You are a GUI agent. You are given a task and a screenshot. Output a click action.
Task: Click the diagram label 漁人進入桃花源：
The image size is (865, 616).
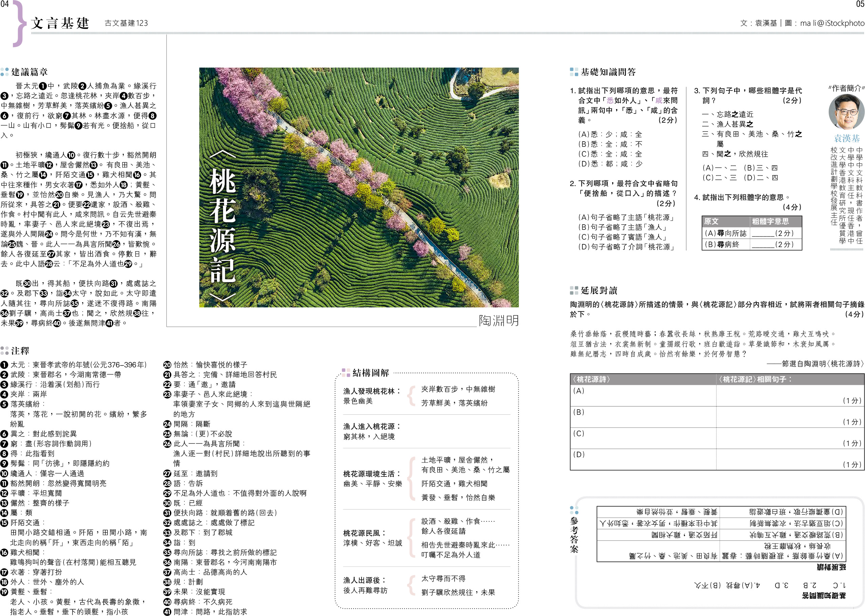[372, 426]
